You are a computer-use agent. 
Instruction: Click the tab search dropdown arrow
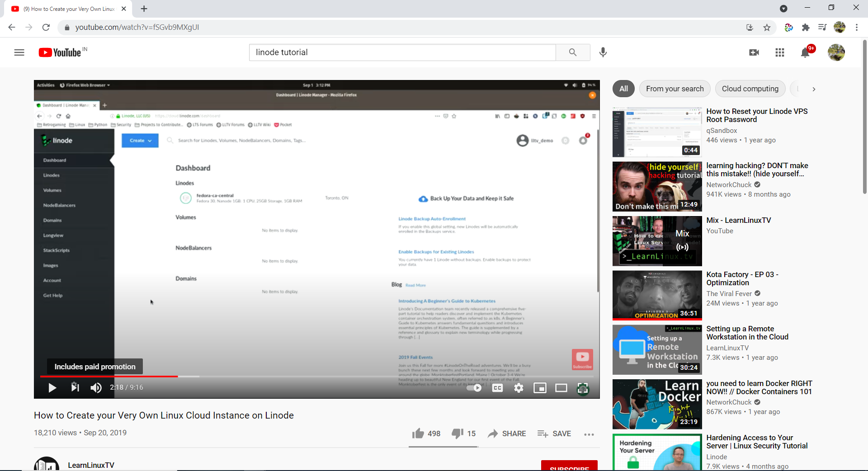click(x=783, y=9)
